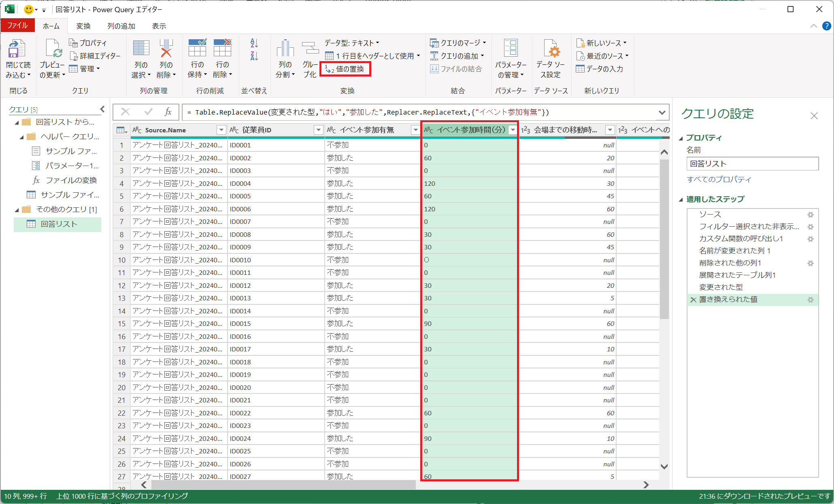Click the グループ化 group by icon
The height and width of the screenshot is (504, 834).
[x=310, y=48]
